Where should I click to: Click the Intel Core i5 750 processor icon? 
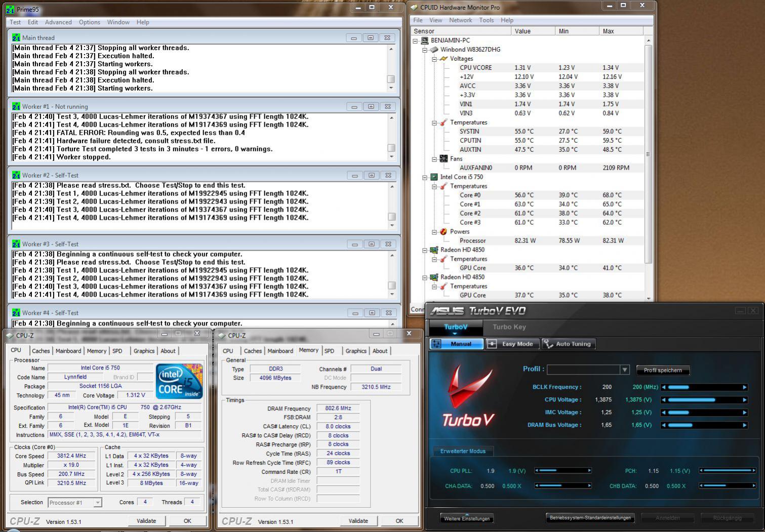click(434, 177)
